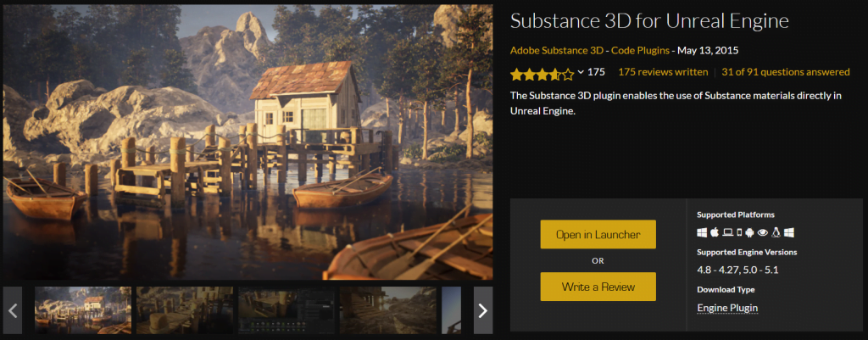Click the Android robot platform icon

(x=749, y=232)
